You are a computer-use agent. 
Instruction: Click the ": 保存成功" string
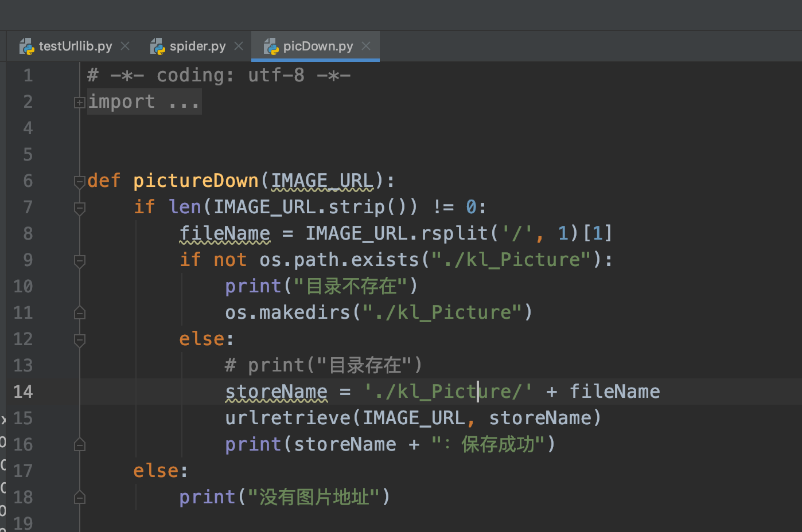pyautogui.click(x=488, y=444)
